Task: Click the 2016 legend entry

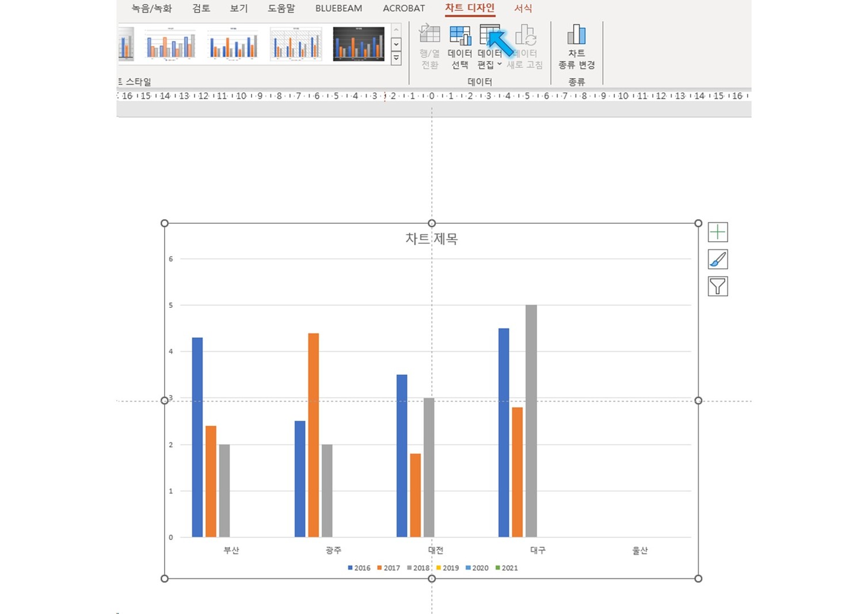Action: click(x=359, y=568)
